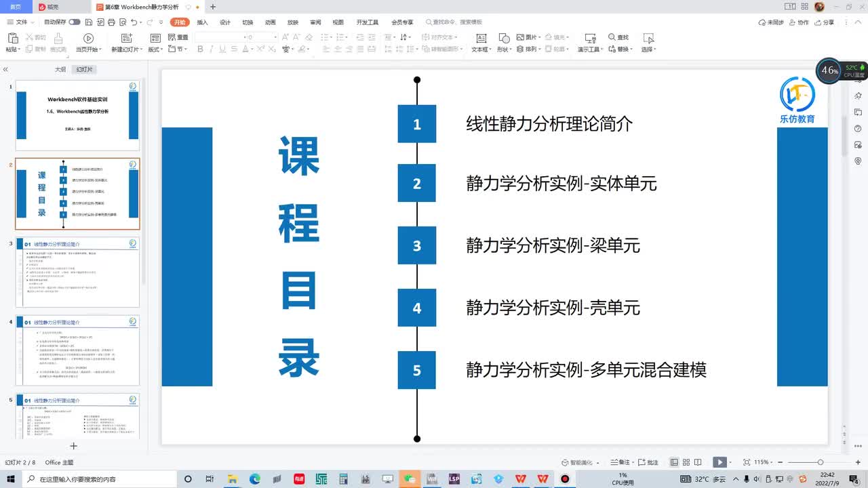Click the zoom out minus button
The image size is (868, 488).
point(781,462)
